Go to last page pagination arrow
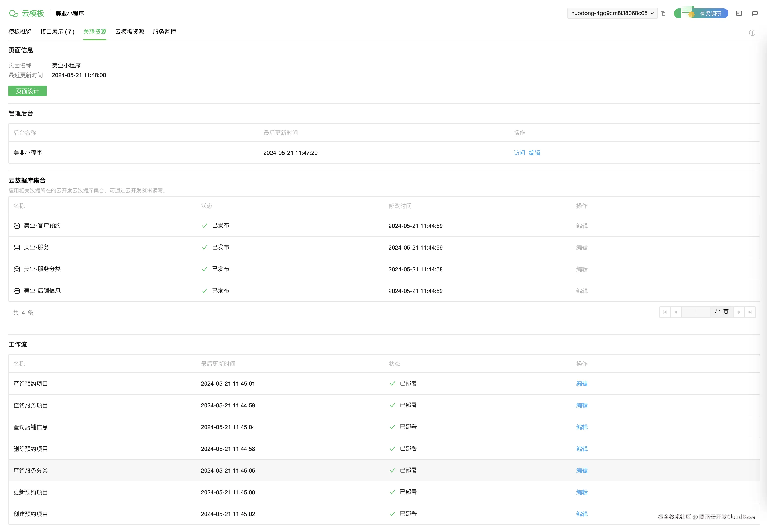Viewport: 767px width, 532px height. click(750, 312)
